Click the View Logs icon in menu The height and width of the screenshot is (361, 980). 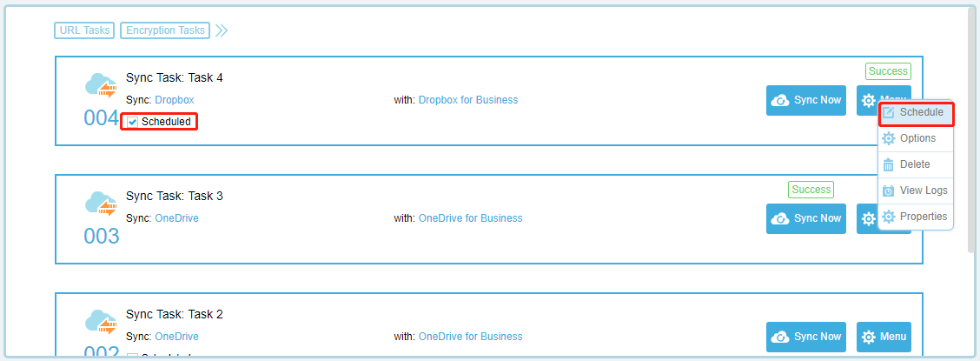pyautogui.click(x=888, y=191)
